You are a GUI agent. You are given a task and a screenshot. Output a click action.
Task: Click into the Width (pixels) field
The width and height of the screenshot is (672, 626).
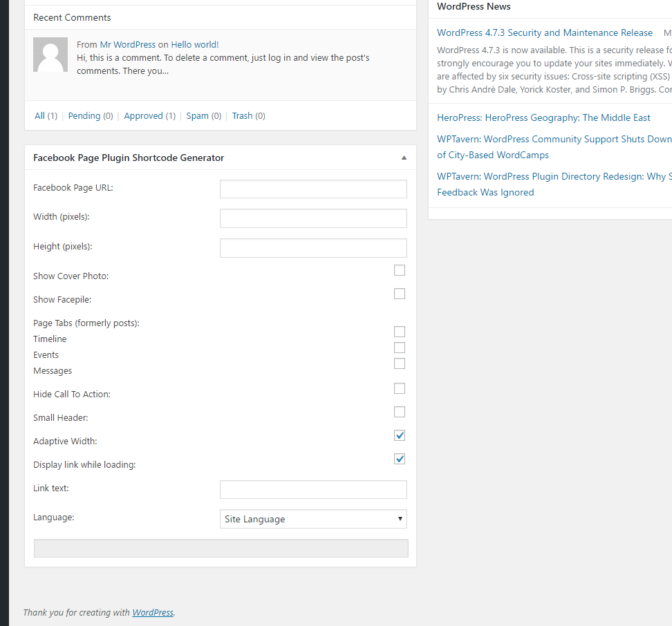[313, 218]
